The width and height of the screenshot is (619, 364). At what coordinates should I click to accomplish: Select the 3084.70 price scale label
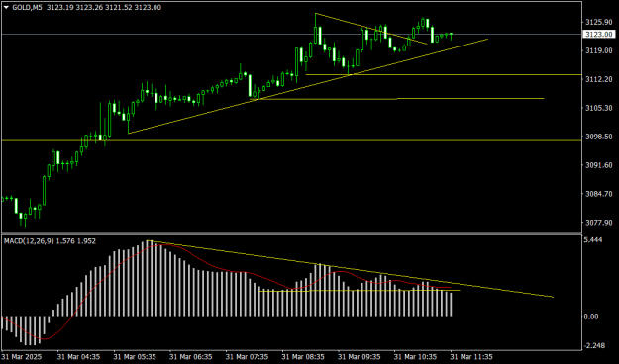point(599,194)
